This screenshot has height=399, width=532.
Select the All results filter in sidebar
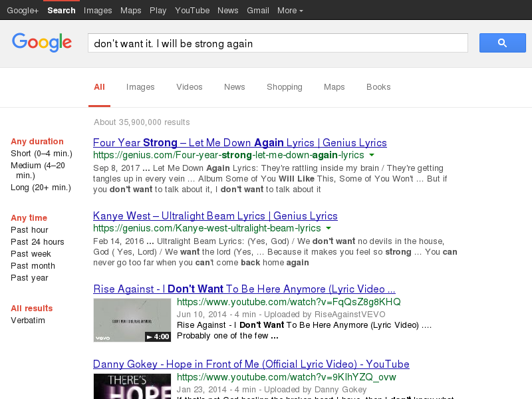point(31,309)
